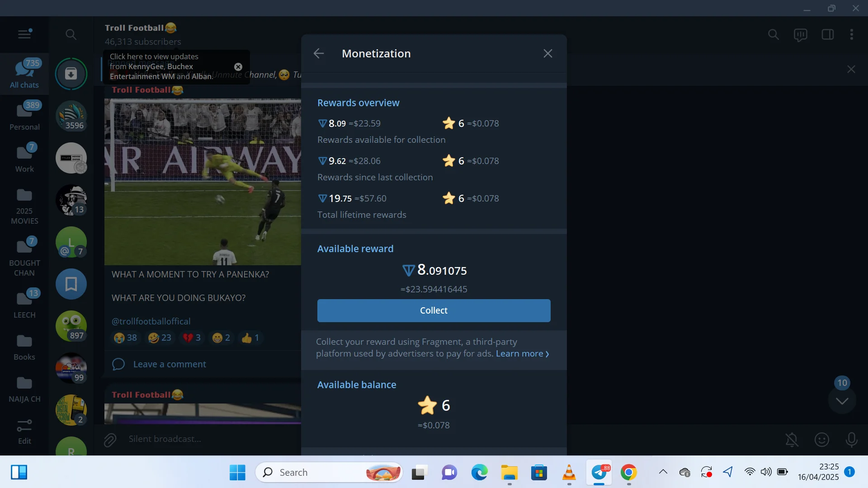Open clock and date 23:25 in the taskbar
The width and height of the screenshot is (868, 488).
pos(818,472)
